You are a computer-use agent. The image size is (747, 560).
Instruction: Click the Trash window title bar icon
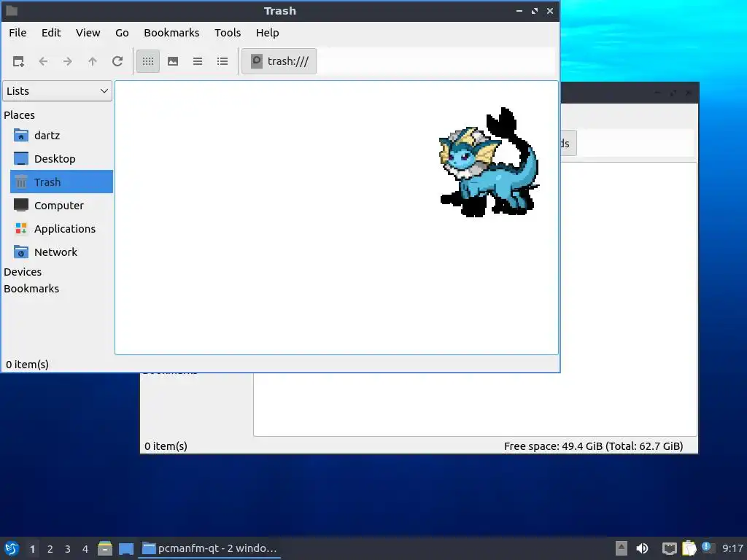click(12, 10)
